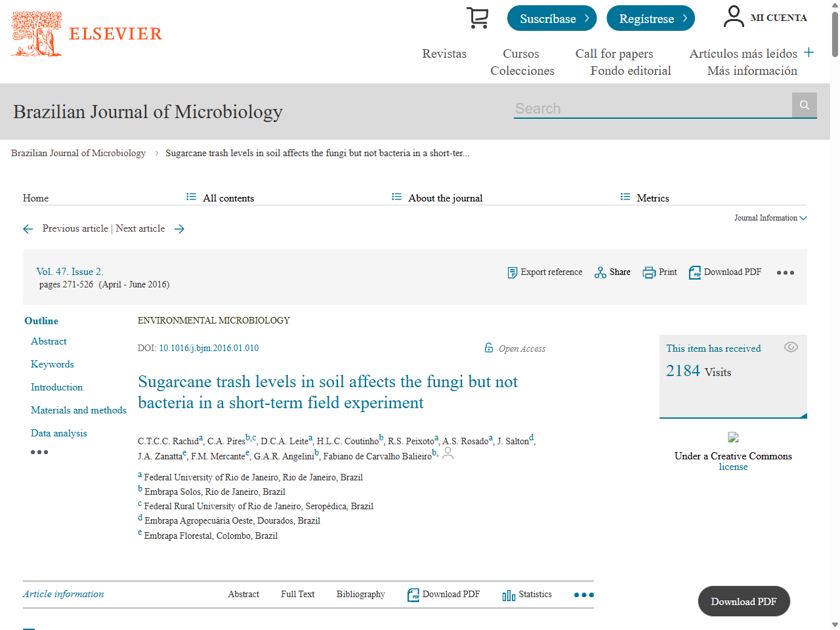Click the list icon next to All contents
Viewport: 840px width, 630px height.
(191, 197)
